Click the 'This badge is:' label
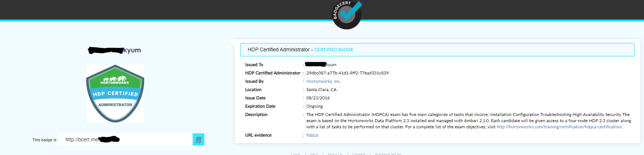The width and height of the screenshot is (644, 155). pos(45,140)
